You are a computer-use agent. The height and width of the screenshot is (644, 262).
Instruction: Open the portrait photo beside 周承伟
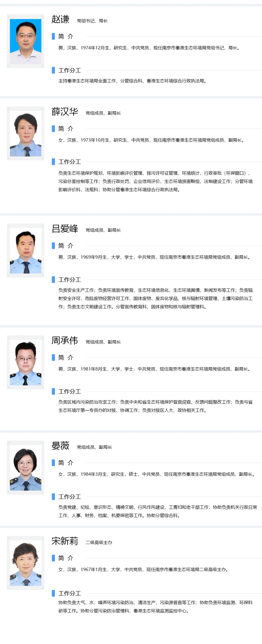[x=26, y=362]
